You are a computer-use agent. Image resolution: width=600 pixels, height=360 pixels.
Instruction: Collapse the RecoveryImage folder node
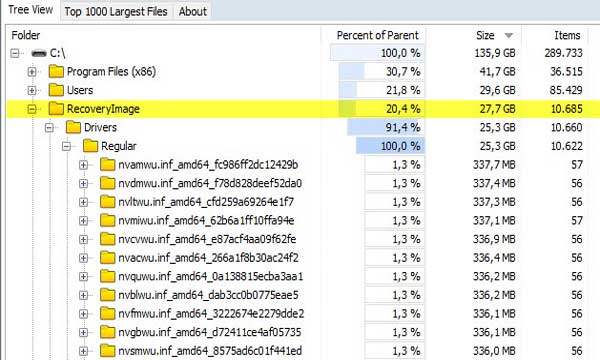point(32,109)
